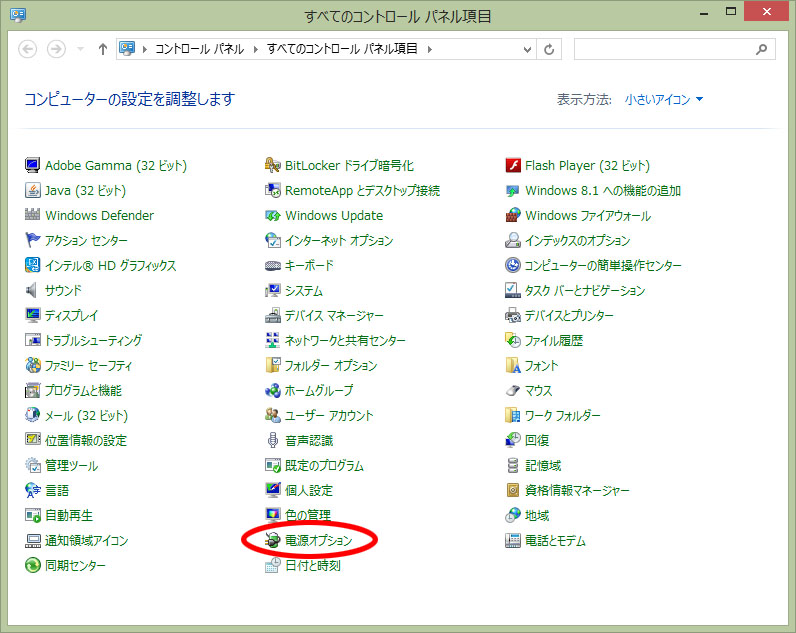796x633 pixels.
Task: Expand arrow after コントロール パネル breadcrumb
Action: (x=255, y=49)
